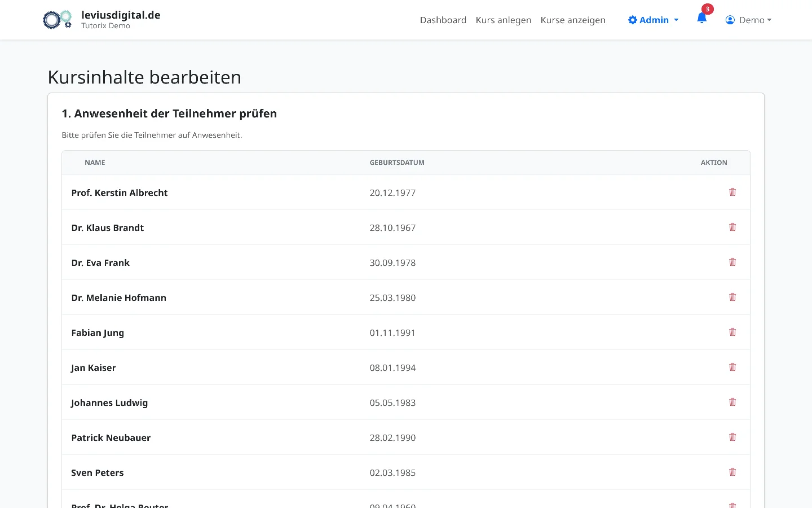Remove Jan Kaiser using trash icon
The image size is (812, 508).
pyautogui.click(x=732, y=367)
